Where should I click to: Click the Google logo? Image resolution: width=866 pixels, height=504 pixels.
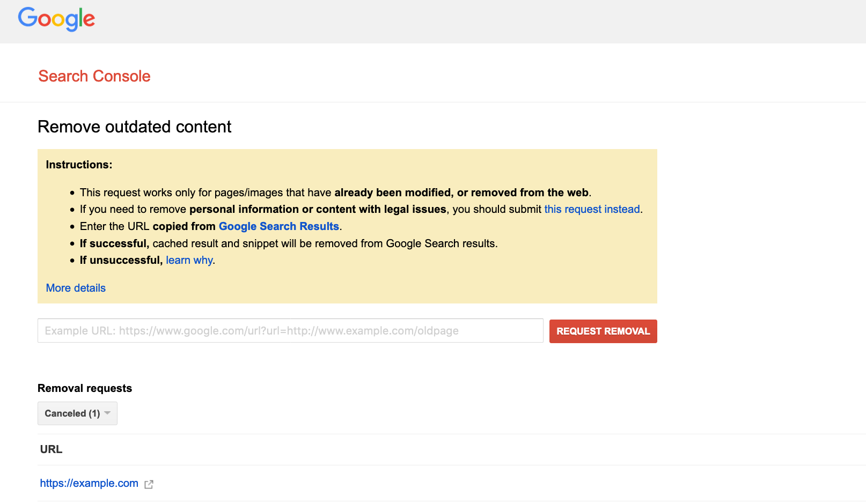pyautogui.click(x=56, y=19)
